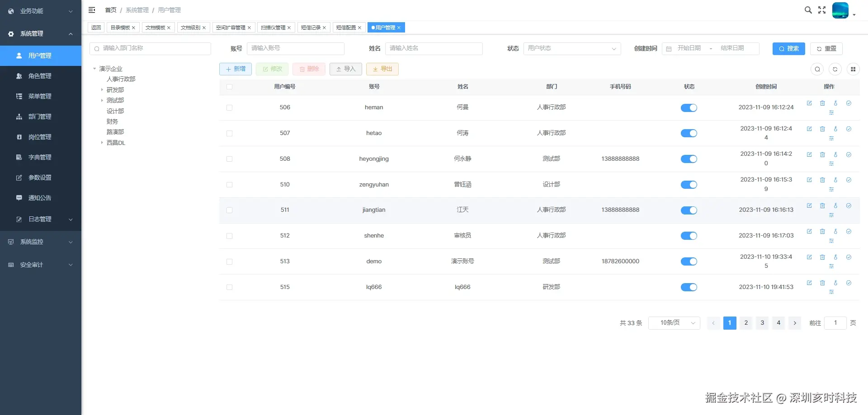This screenshot has height=415, width=868.
Task: Close the 短信配置 tab
Action: (x=359, y=28)
